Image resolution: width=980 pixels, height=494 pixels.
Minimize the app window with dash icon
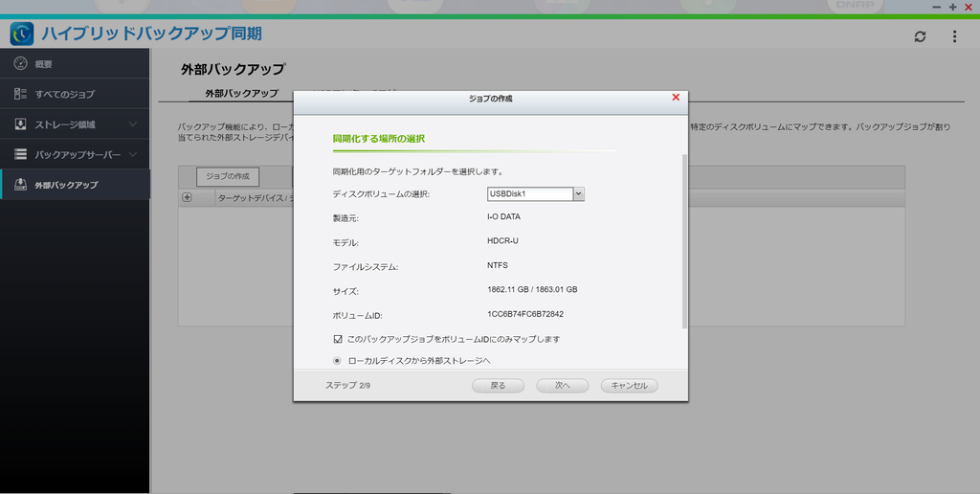[936, 7]
